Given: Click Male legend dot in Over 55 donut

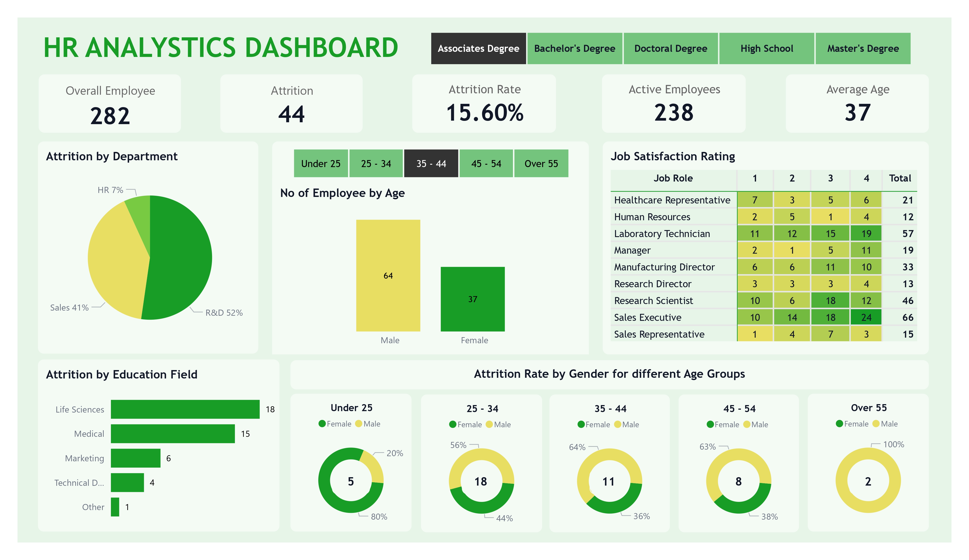Looking at the screenshot, I should tap(876, 423).
